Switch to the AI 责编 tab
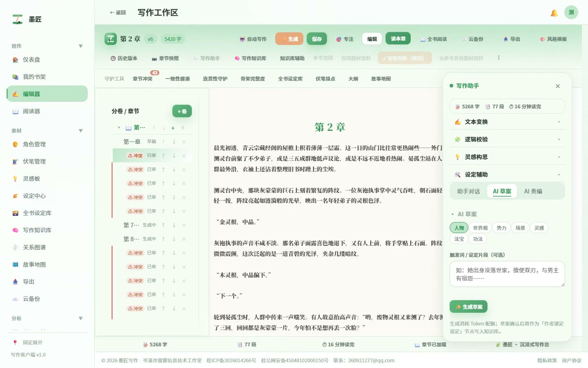Image resolution: width=588 pixels, height=368 pixels. pos(533,191)
